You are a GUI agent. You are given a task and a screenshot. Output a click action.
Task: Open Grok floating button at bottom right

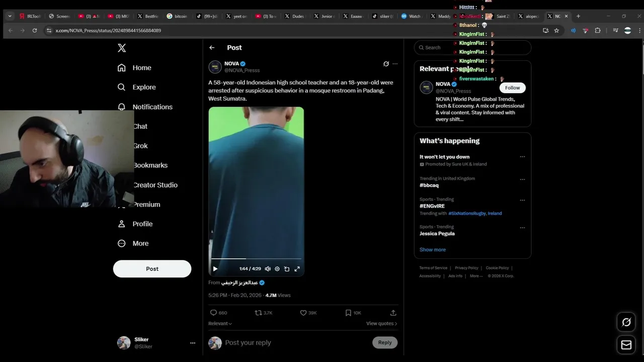pos(626,322)
